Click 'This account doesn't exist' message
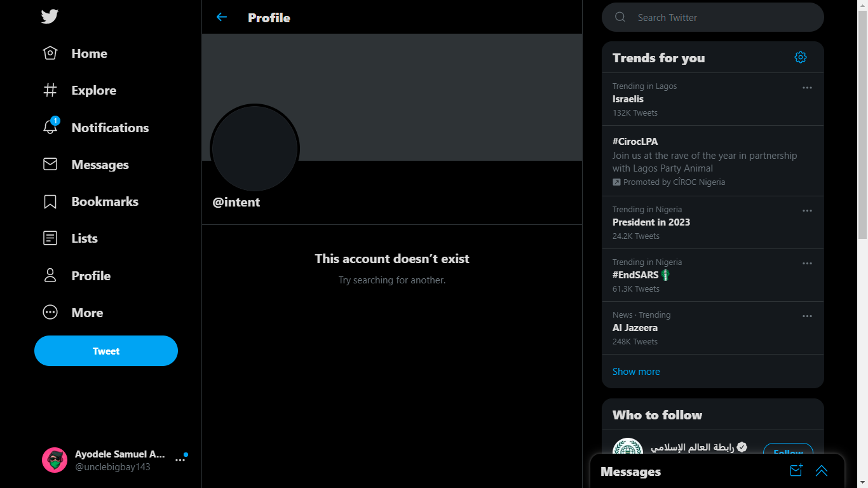The height and width of the screenshot is (488, 868). pyautogui.click(x=392, y=259)
